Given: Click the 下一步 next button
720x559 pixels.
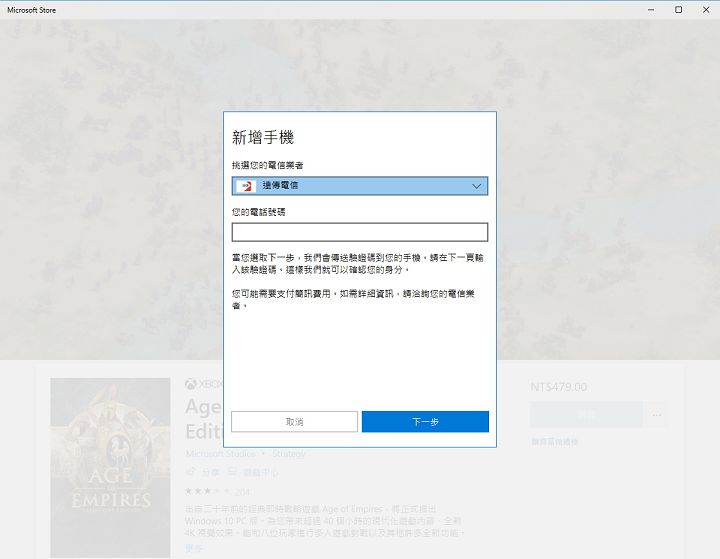Looking at the screenshot, I should point(425,422).
